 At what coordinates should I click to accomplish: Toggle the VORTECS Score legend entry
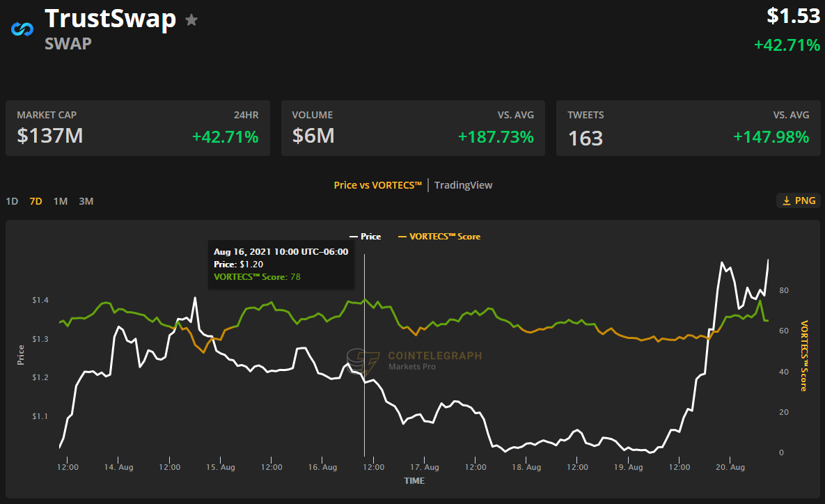[439, 237]
